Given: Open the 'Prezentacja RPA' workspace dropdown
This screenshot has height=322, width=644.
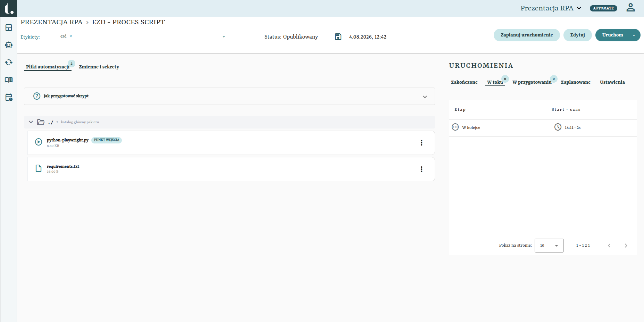Looking at the screenshot, I should click(x=551, y=8).
